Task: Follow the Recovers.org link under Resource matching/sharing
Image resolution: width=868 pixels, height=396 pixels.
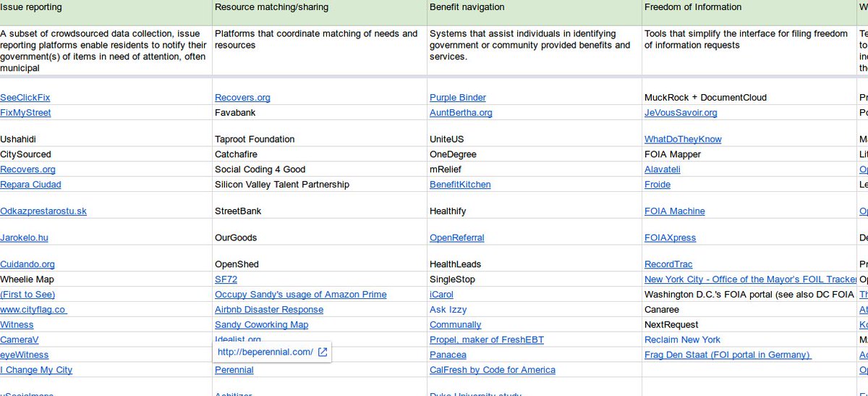Action: [x=242, y=98]
